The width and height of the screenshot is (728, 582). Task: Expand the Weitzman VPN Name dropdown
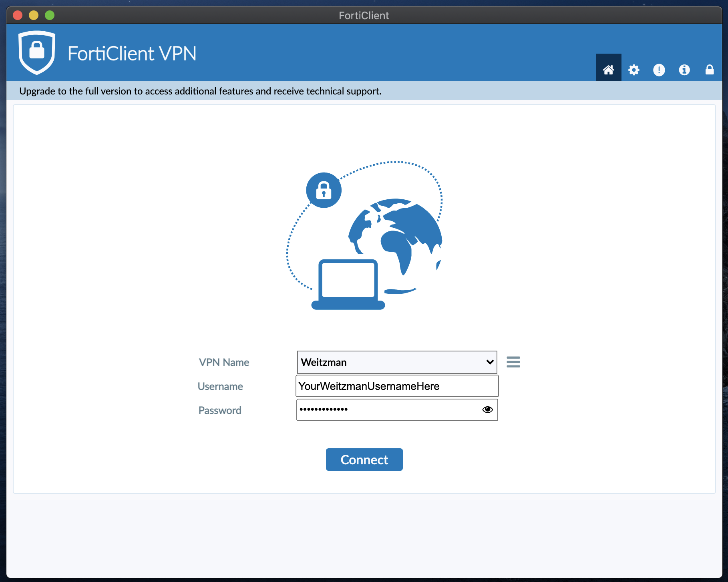pos(397,362)
